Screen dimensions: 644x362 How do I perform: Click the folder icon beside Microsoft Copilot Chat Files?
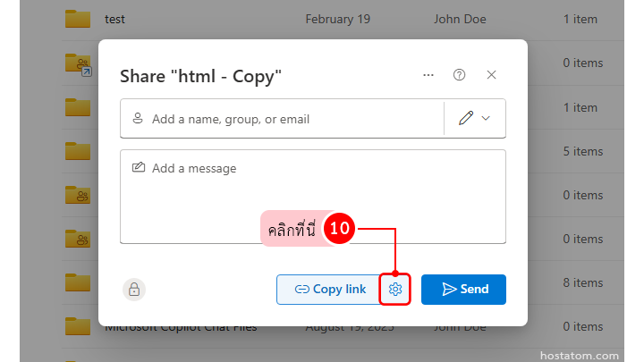pyautogui.click(x=78, y=326)
